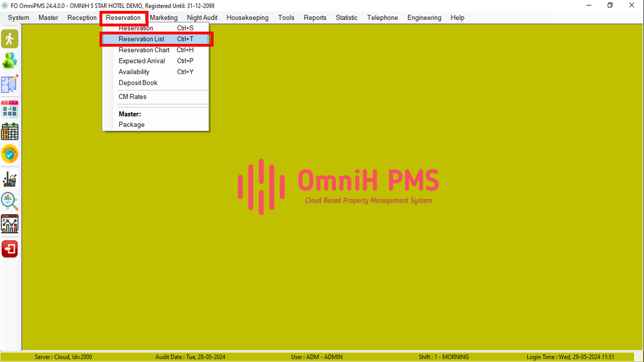Open the Night Audit menu
The image size is (644, 362).
pyautogui.click(x=202, y=17)
